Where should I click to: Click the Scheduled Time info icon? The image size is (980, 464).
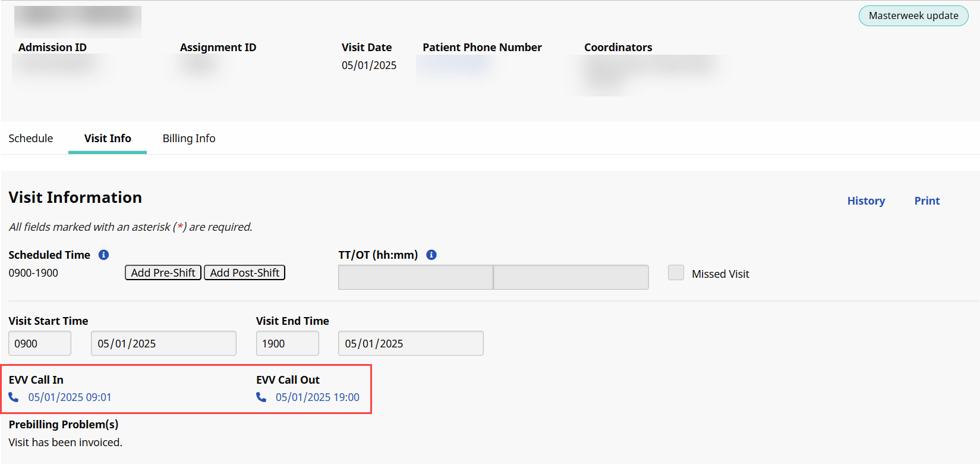(103, 255)
